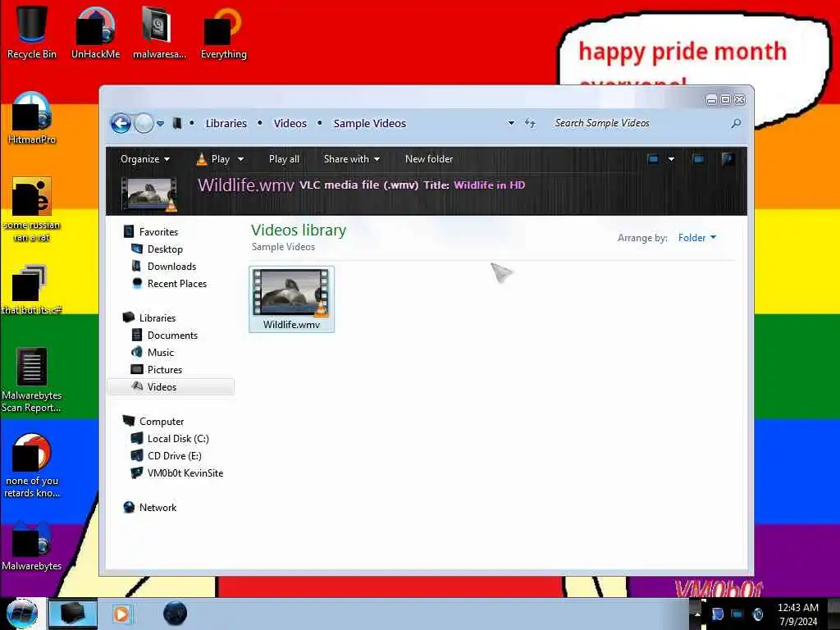Image resolution: width=840 pixels, height=630 pixels.
Task: Open Malwarebytes desktop icon
Action: (32, 546)
